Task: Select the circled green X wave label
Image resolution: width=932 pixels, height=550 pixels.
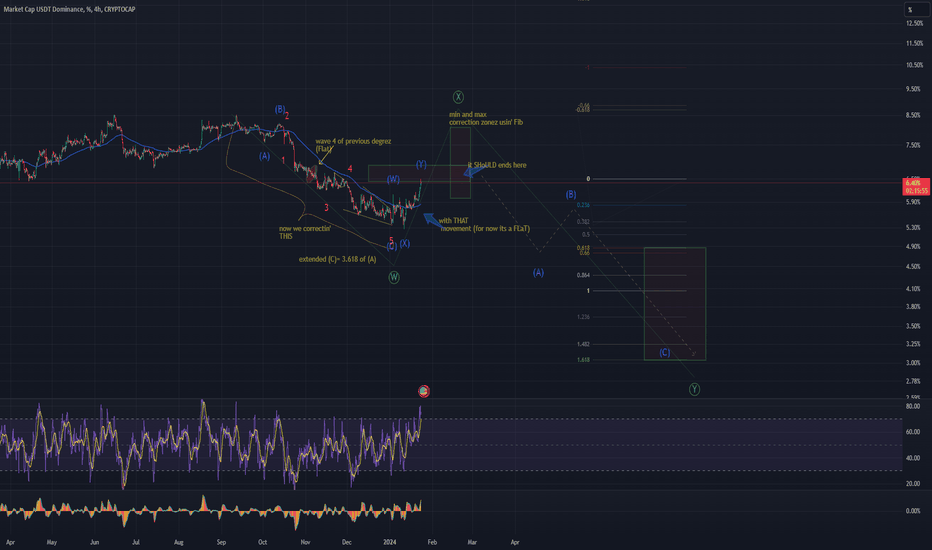Action: tap(458, 97)
